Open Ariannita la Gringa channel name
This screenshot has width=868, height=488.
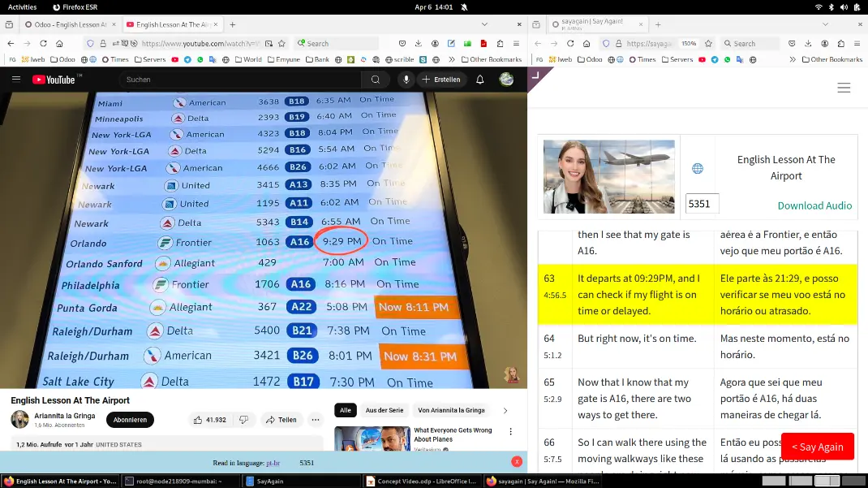click(x=65, y=416)
